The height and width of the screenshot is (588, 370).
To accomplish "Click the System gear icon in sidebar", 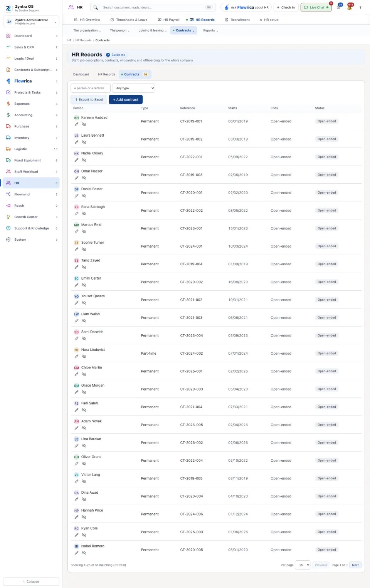I will click(x=8, y=240).
